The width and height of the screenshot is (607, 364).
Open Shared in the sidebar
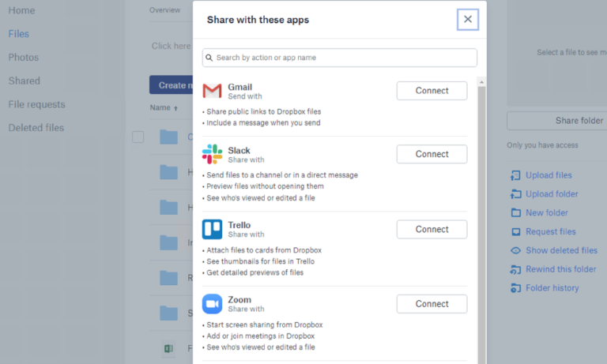pos(25,81)
